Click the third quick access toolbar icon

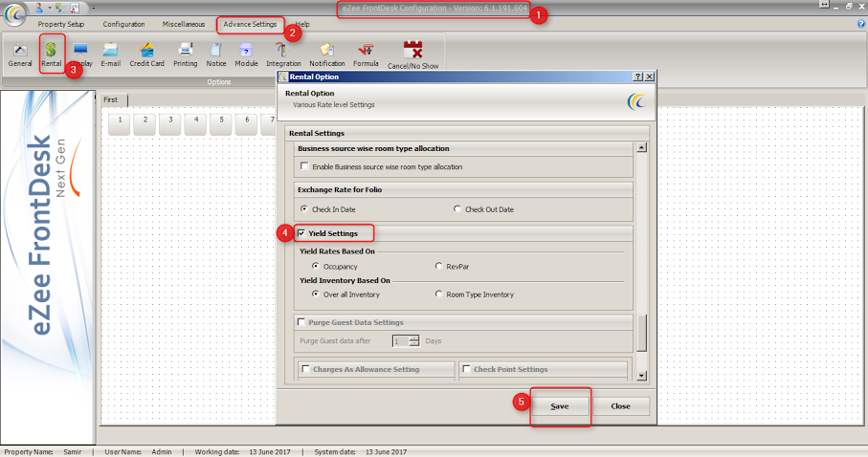pyautogui.click(x=75, y=8)
